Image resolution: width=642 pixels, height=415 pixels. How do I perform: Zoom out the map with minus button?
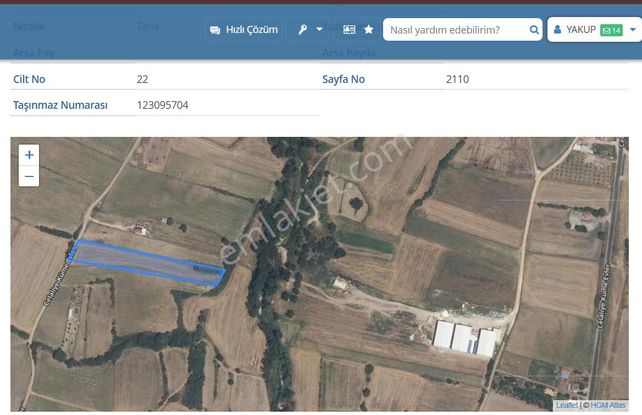click(x=29, y=176)
